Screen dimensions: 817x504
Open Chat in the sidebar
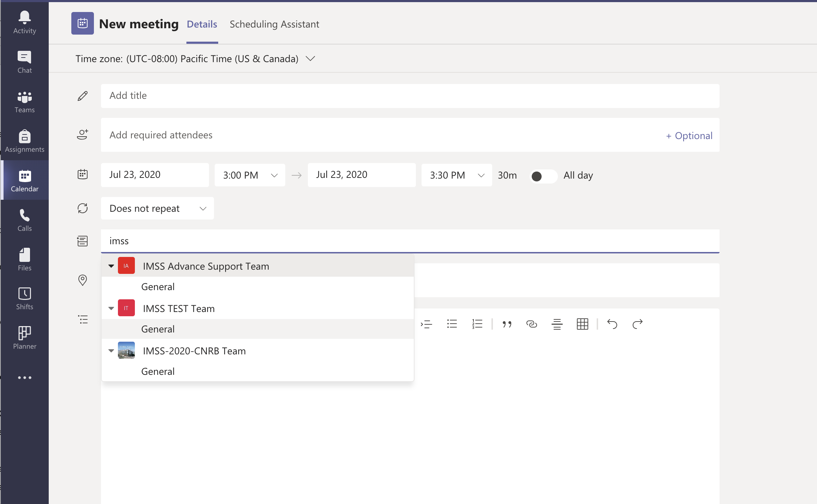(x=24, y=62)
